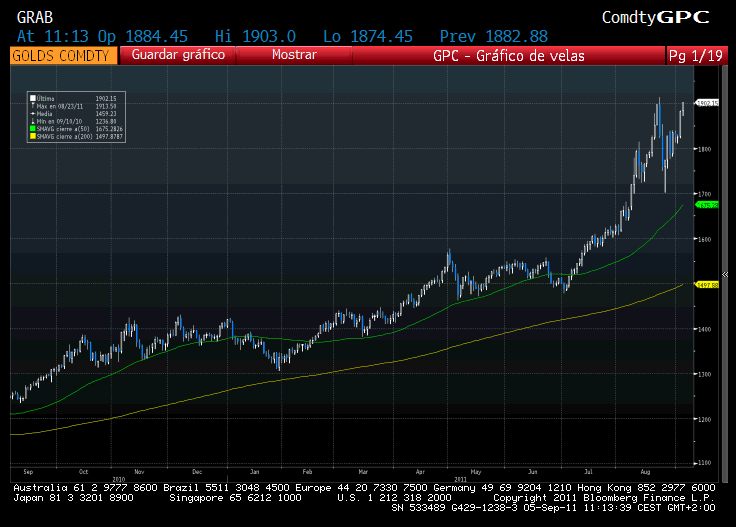Click the green 50-day average axis tag
This screenshot has height=527, width=736.
pyautogui.click(x=707, y=205)
